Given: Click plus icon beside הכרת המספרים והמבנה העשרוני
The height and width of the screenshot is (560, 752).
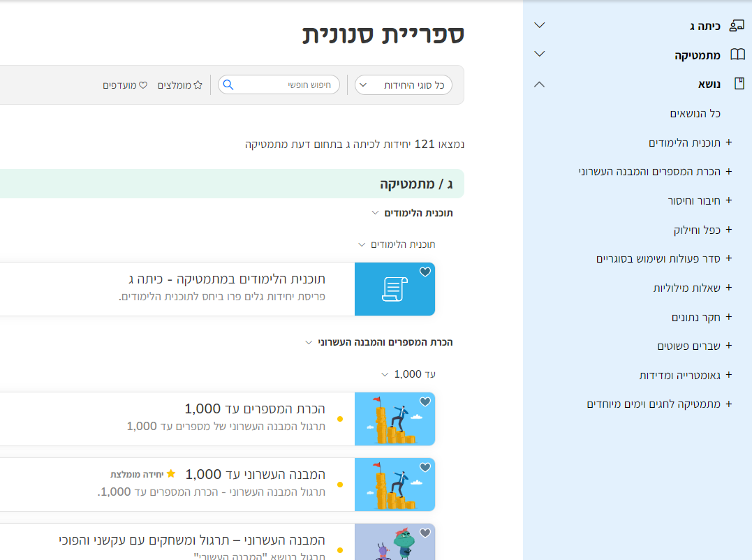Looking at the screenshot, I should point(729,171).
